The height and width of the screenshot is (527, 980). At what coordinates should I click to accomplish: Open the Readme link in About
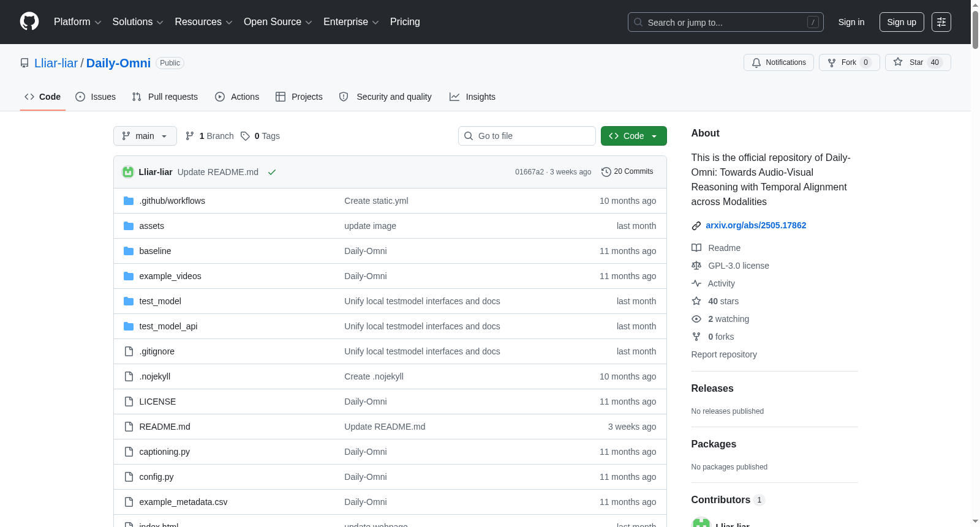click(x=725, y=248)
